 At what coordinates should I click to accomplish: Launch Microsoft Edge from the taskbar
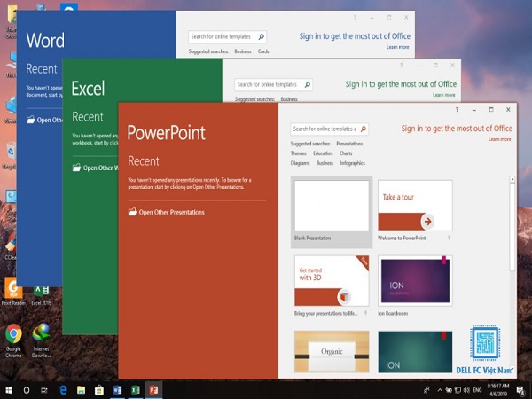(63, 390)
